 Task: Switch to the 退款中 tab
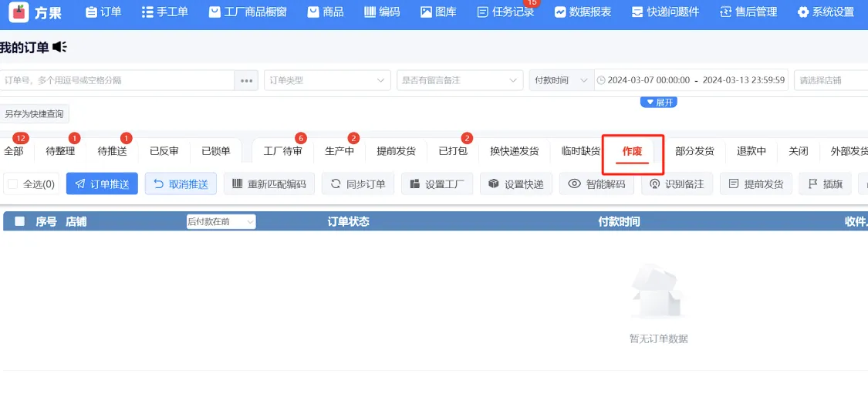(751, 151)
